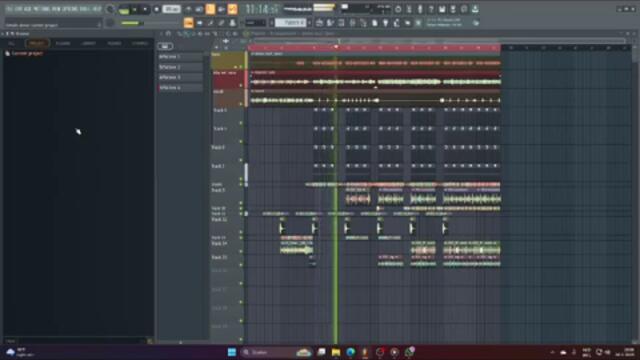The image size is (640, 360).
Task: Select Pattern 1 in the picker
Action: 181,57
